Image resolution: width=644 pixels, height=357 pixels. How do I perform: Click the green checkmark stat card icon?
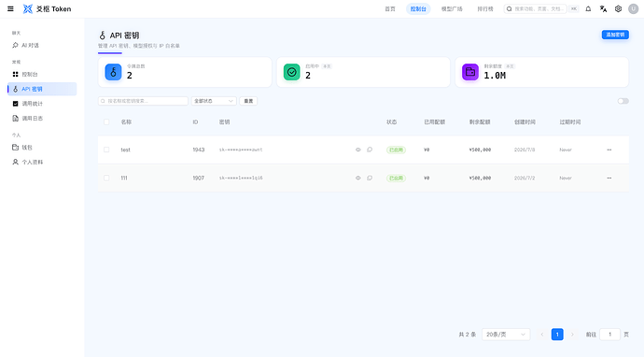[x=291, y=72]
